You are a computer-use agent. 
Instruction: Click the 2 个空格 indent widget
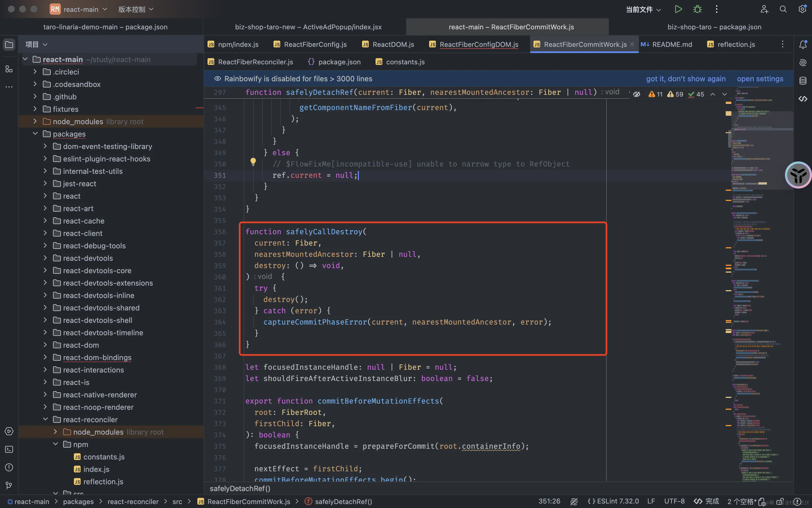[x=742, y=501]
